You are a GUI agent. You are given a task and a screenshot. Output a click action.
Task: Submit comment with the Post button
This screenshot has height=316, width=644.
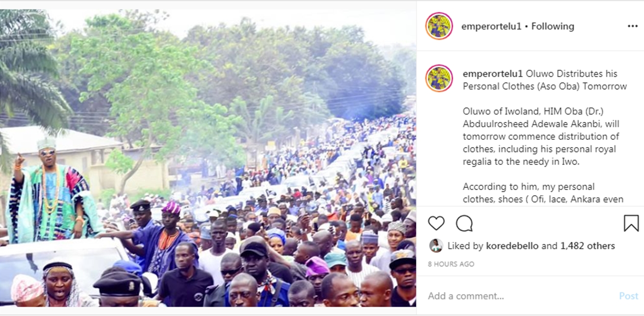click(628, 296)
